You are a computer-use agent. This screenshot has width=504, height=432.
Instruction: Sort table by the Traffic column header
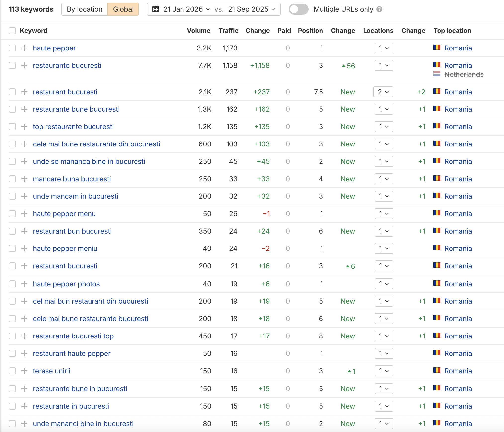point(228,31)
